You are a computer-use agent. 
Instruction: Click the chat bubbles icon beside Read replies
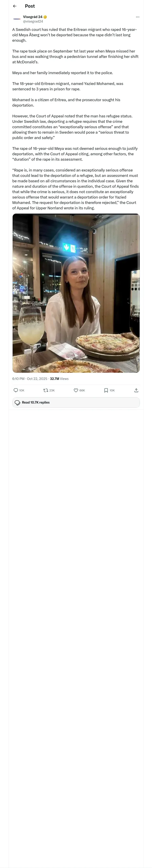(18, 402)
